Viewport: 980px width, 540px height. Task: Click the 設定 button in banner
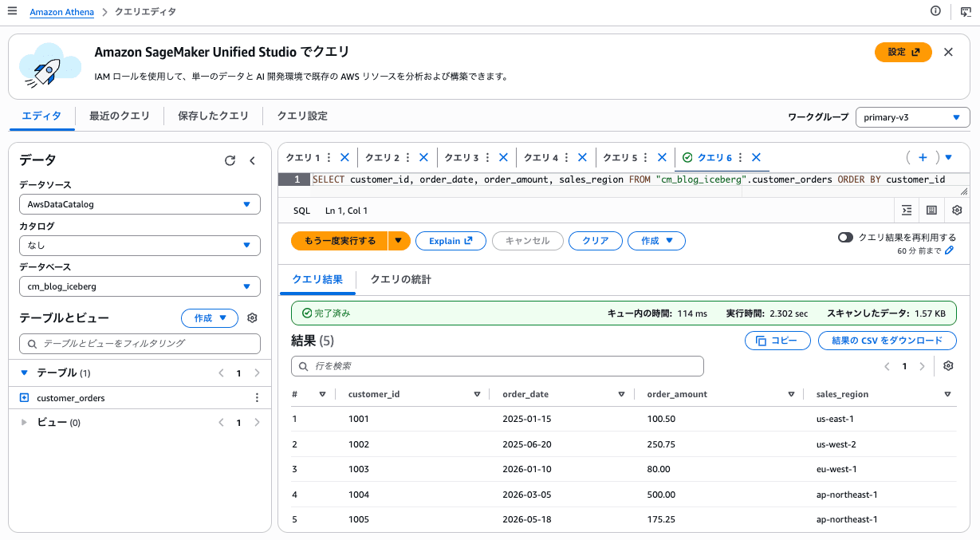(903, 52)
